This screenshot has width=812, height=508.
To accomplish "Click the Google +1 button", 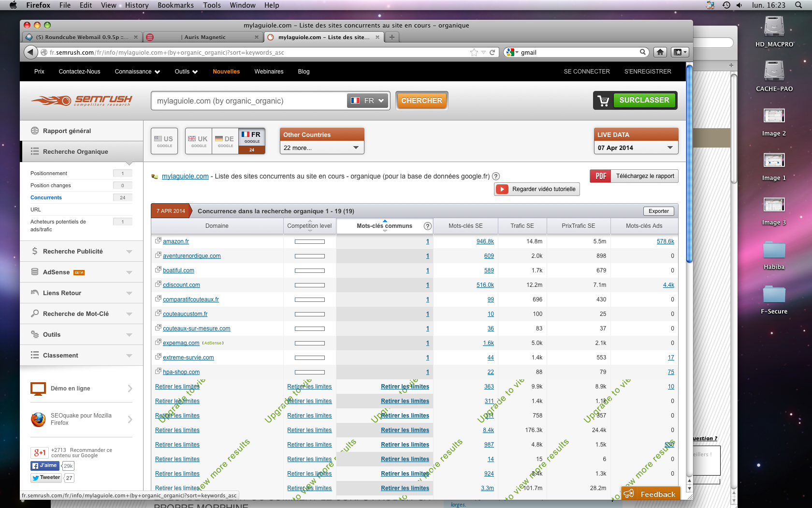I will click(40, 453).
